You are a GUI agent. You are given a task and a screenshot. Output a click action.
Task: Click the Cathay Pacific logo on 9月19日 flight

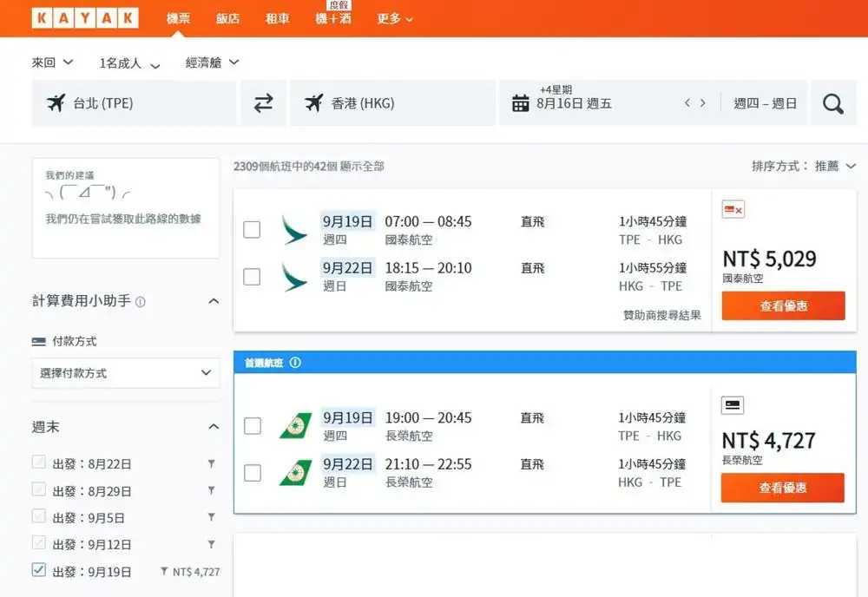click(294, 230)
